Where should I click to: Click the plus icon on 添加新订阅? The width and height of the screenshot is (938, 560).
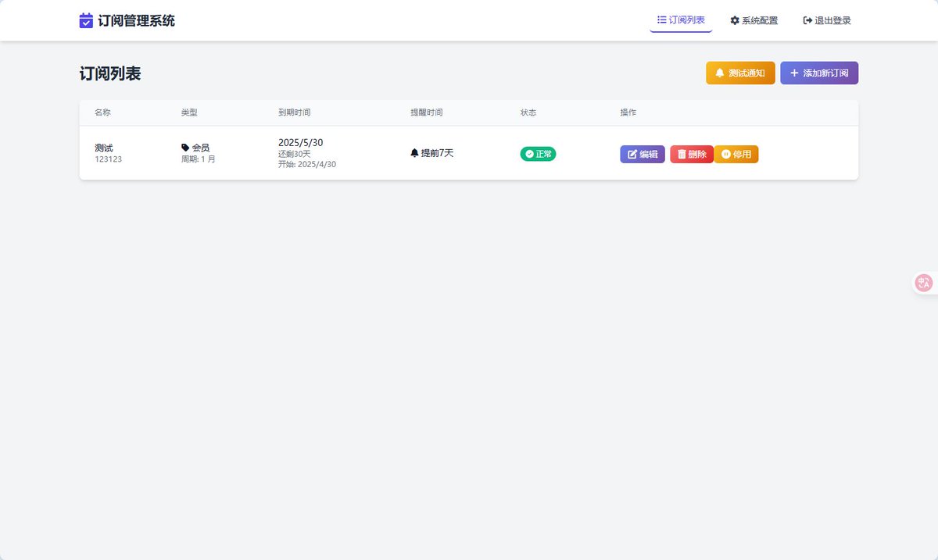[x=794, y=72]
